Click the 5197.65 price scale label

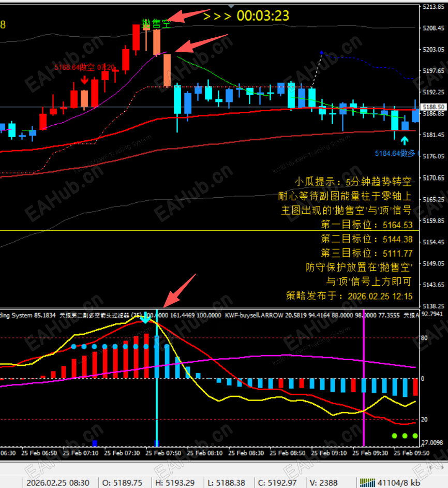pyautogui.click(x=434, y=71)
